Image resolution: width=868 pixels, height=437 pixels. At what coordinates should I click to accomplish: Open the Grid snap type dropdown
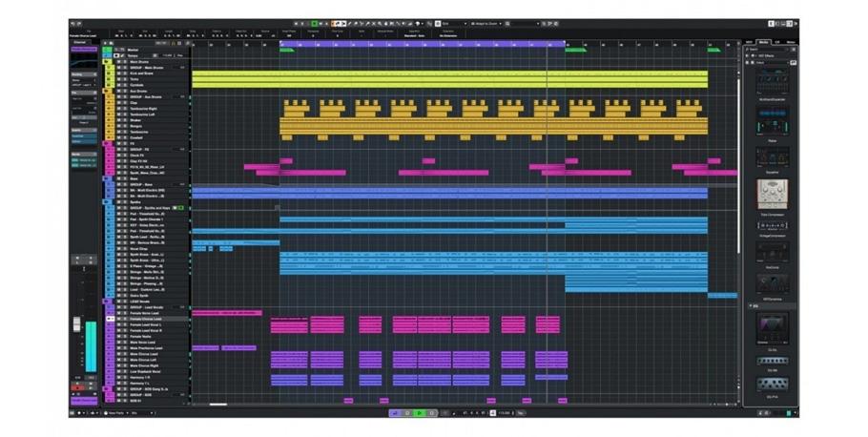click(452, 23)
